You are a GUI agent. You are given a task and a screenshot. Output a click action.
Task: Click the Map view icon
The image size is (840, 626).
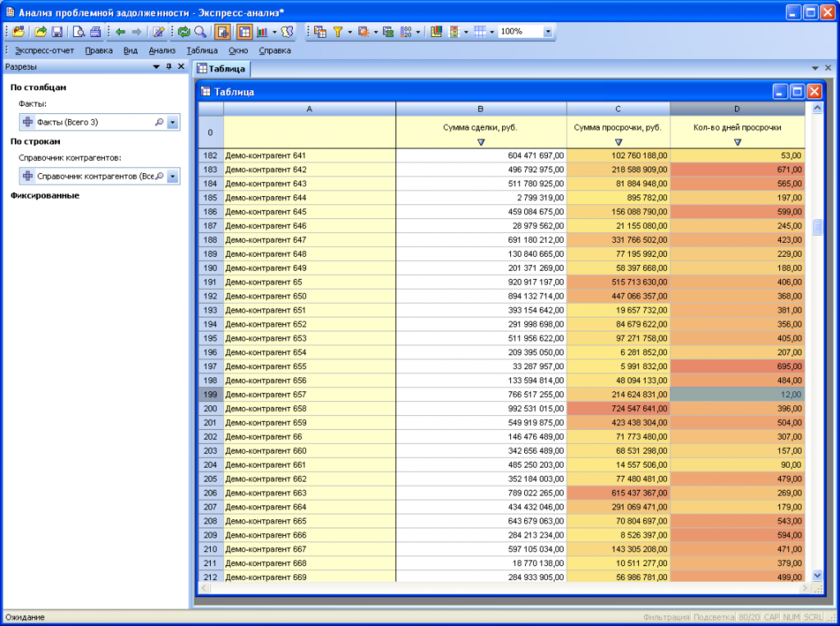(286, 32)
